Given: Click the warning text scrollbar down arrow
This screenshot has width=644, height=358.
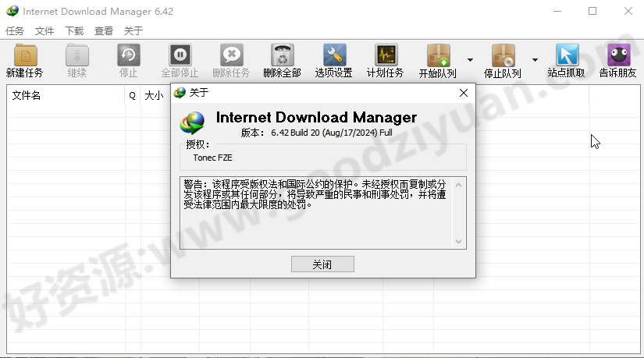Looking at the screenshot, I should pos(459,242).
